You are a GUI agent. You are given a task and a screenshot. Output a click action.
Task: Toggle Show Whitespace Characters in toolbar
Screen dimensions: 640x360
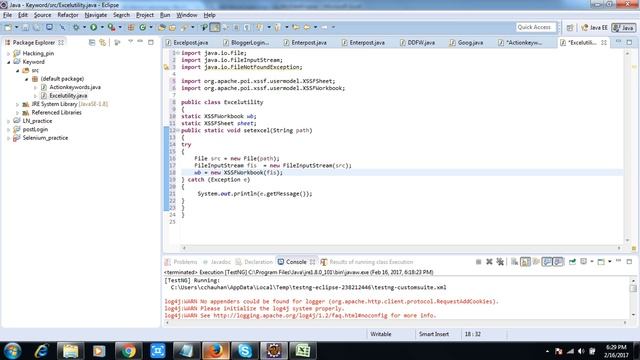pos(247,27)
